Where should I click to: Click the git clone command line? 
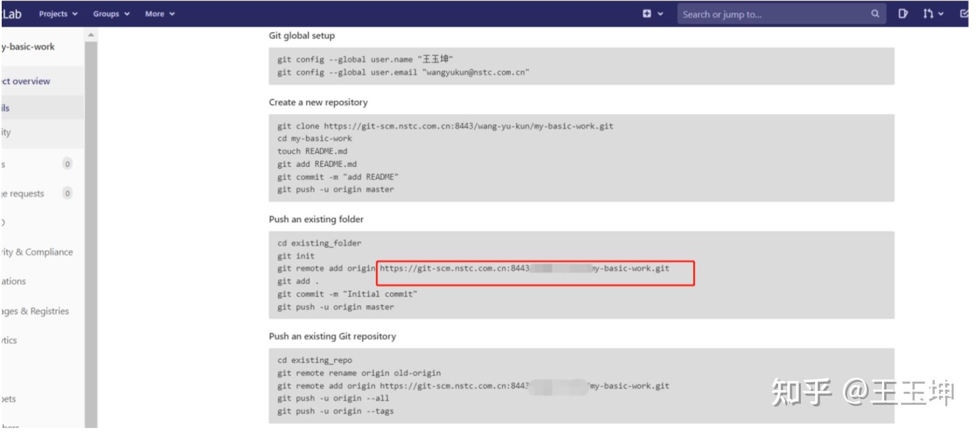pos(445,126)
